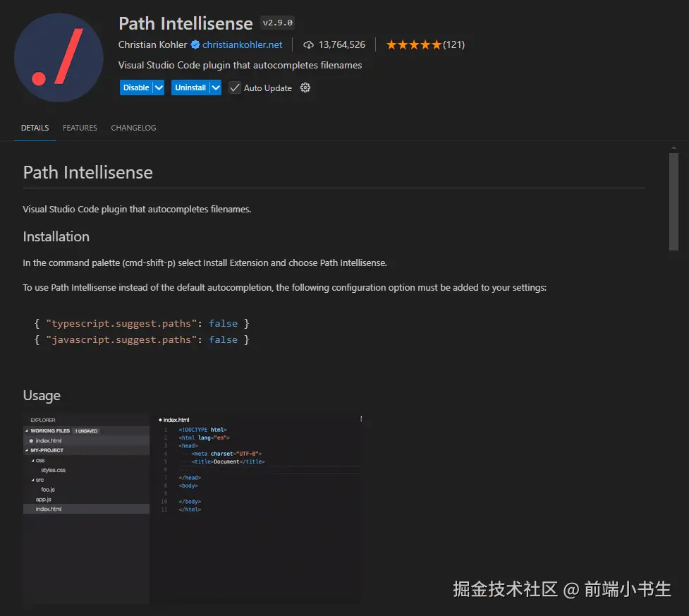Screen dimensions: 689x616
Task: Open the Uninstall dropdown arrow
Action: [216, 87]
